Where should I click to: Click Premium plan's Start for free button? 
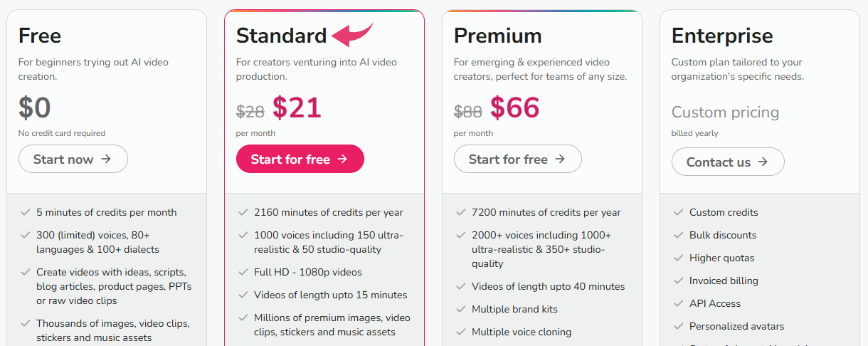[517, 159]
